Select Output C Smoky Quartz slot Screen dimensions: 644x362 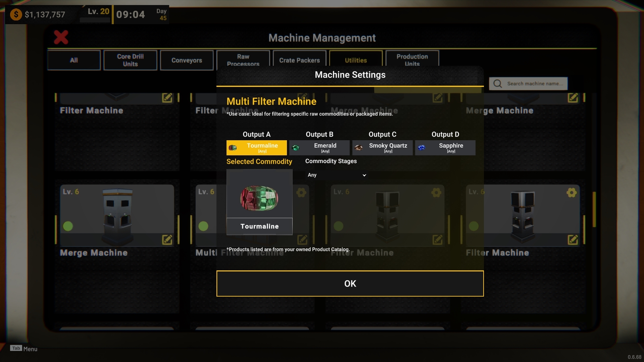click(x=383, y=148)
